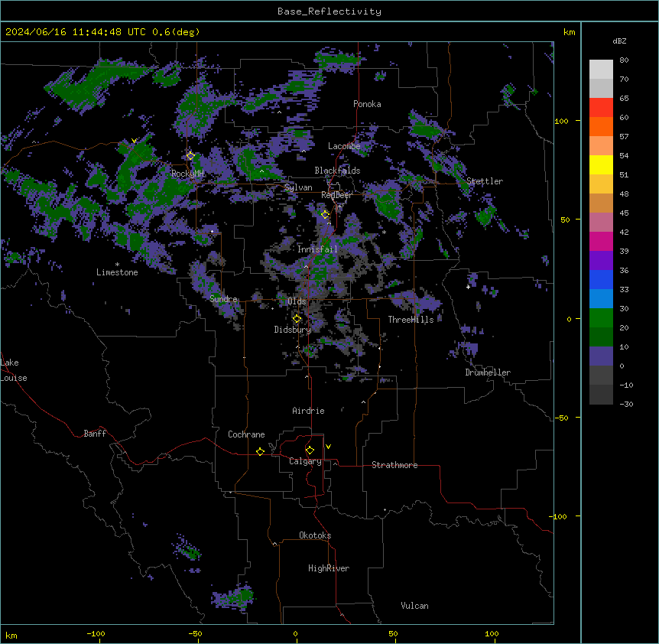This screenshot has height=644, width=659.
Task: Click the yellow diamond marker above RockyMH
Action: [x=190, y=156]
